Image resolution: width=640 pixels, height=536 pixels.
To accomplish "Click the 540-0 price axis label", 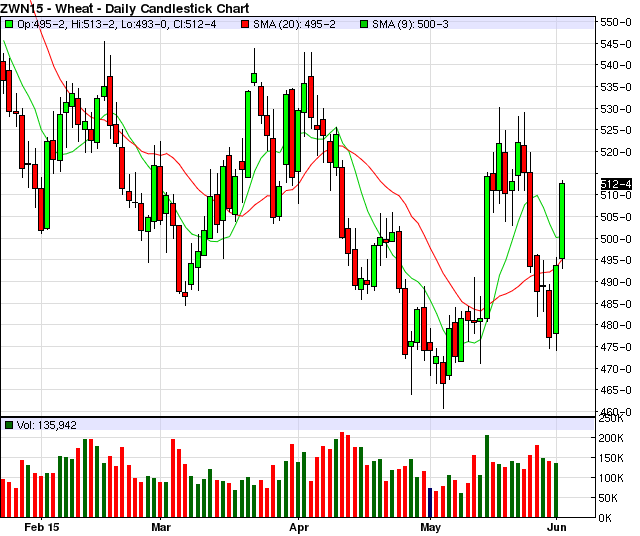I will pyautogui.click(x=616, y=65).
